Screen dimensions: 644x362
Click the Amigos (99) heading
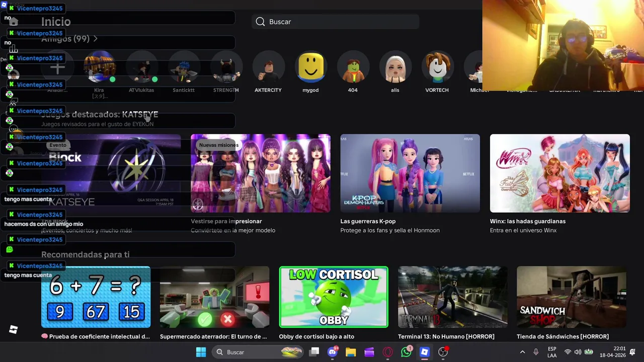click(x=65, y=39)
